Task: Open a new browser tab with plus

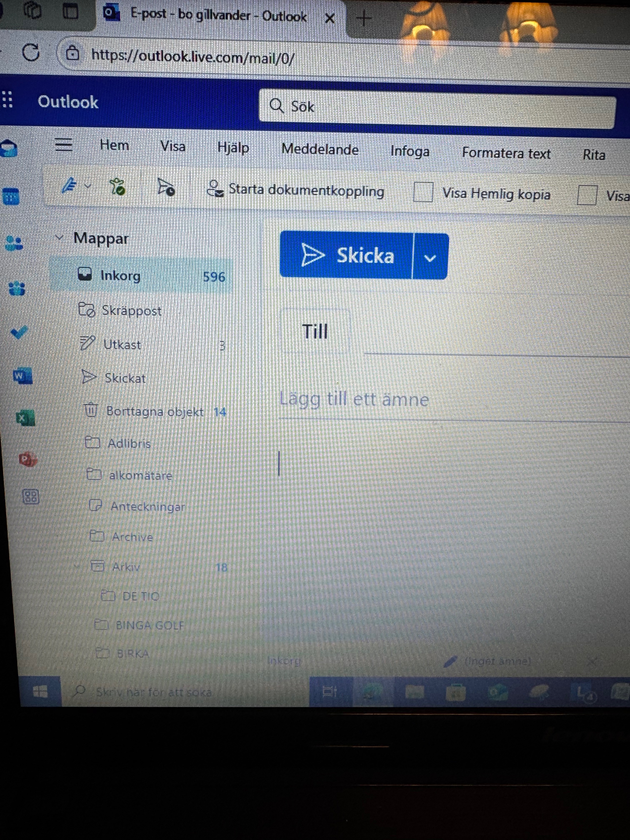Action: 364,18
